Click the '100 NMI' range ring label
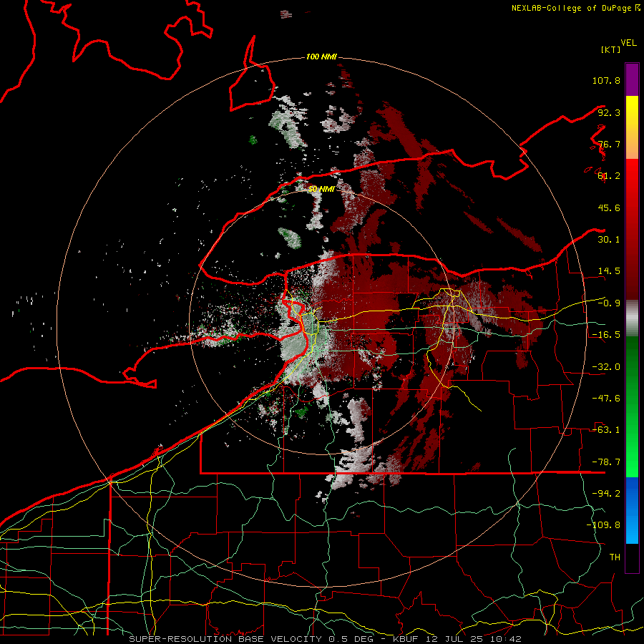The height and width of the screenshot is (644, 644). click(321, 57)
